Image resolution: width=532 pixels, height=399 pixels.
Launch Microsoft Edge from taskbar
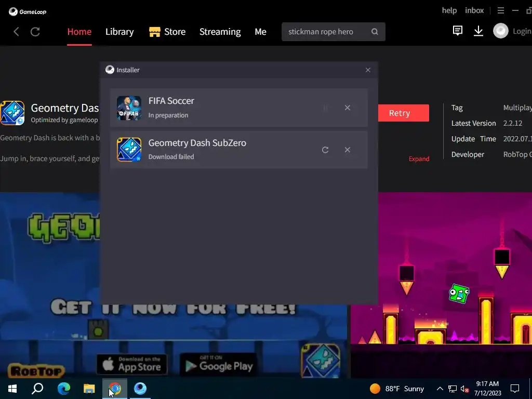tap(63, 389)
